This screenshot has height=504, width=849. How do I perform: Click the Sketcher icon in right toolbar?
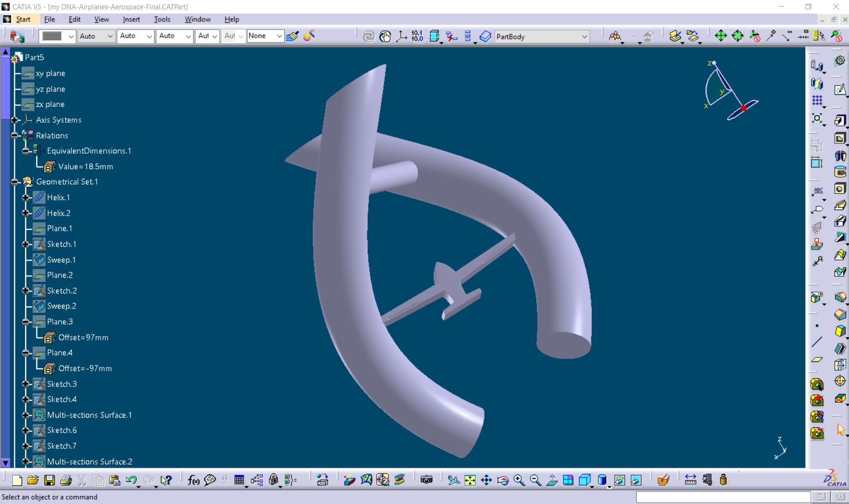[840, 89]
